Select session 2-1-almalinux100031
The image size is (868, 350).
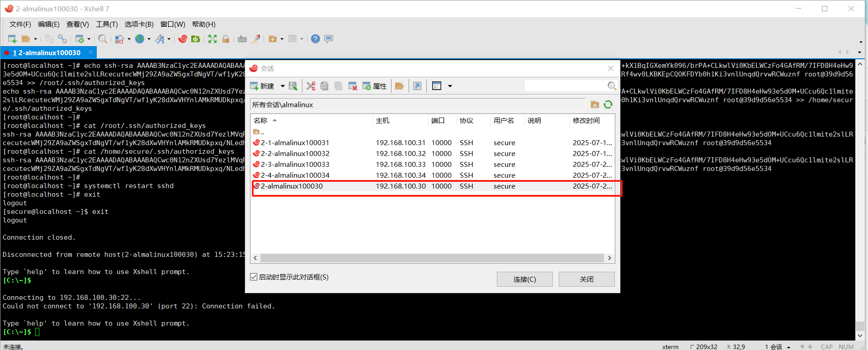pyautogui.click(x=433, y=142)
